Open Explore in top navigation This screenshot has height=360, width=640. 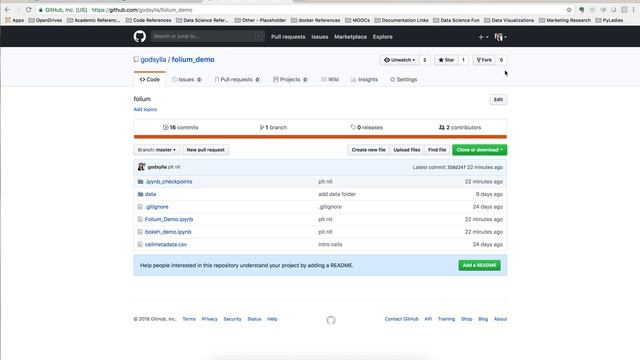[x=382, y=37]
